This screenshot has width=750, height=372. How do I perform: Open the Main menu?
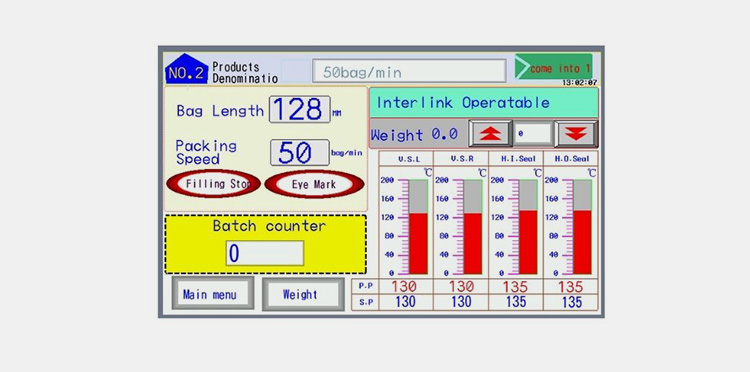(213, 293)
